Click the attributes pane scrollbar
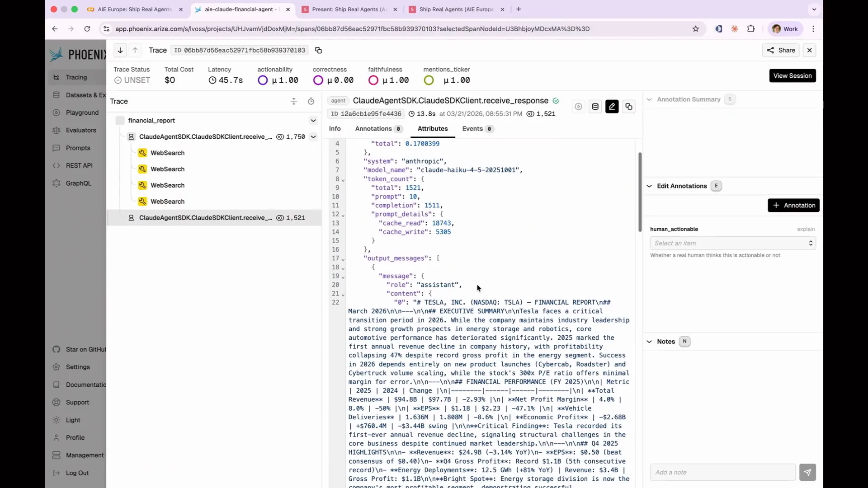Image resolution: width=868 pixels, height=488 pixels. pyautogui.click(x=640, y=192)
